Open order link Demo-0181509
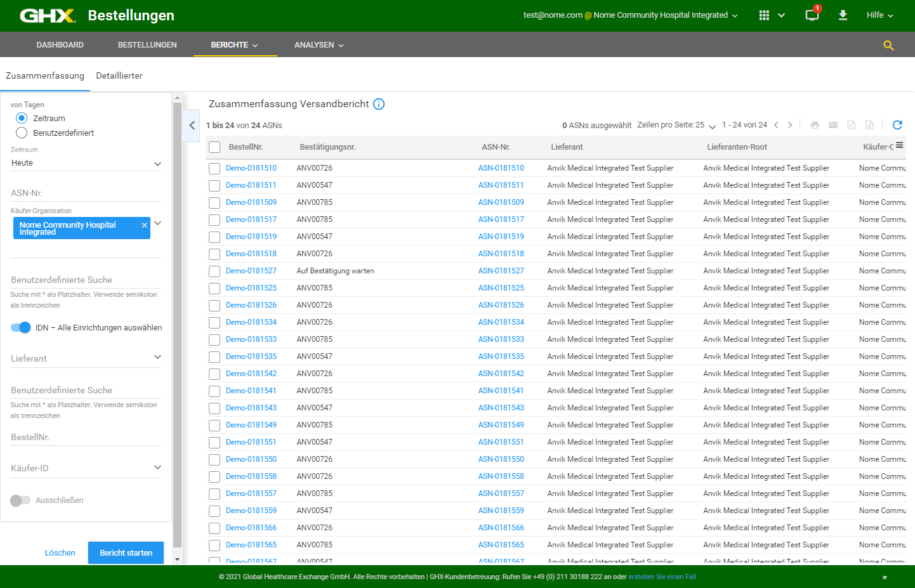The image size is (915, 588). click(x=251, y=202)
